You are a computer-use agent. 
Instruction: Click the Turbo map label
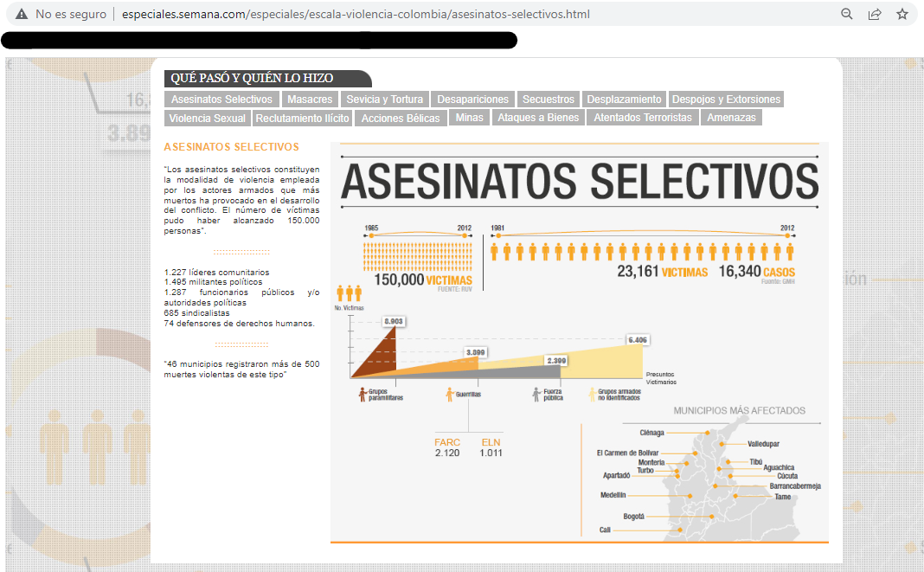(645, 470)
